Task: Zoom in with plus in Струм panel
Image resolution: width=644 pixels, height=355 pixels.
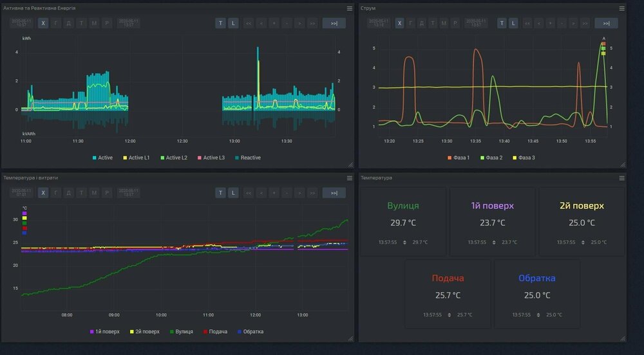Action: (551, 23)
